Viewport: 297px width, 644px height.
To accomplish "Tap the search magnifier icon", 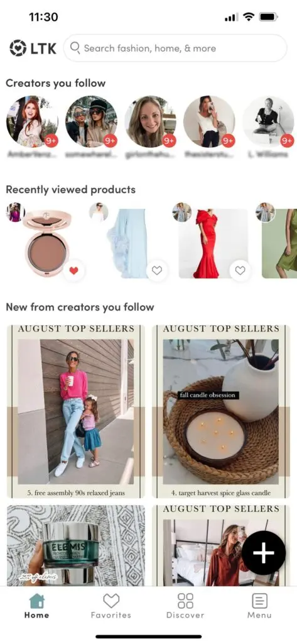I will (75, 48).
